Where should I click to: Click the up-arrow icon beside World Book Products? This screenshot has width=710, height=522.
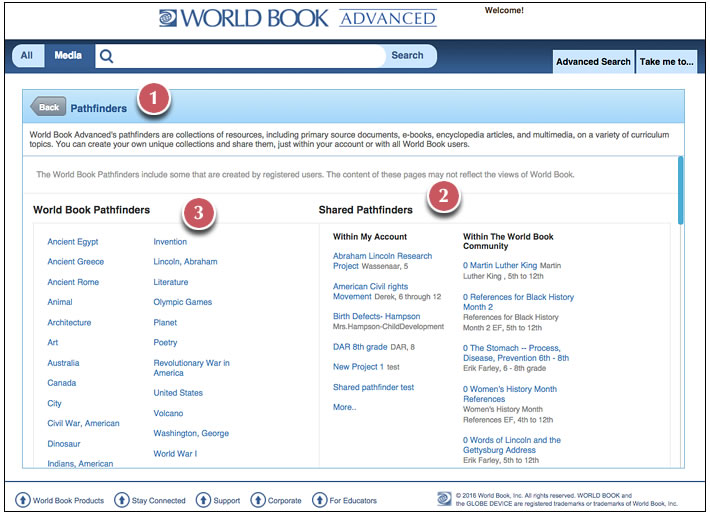23,500
